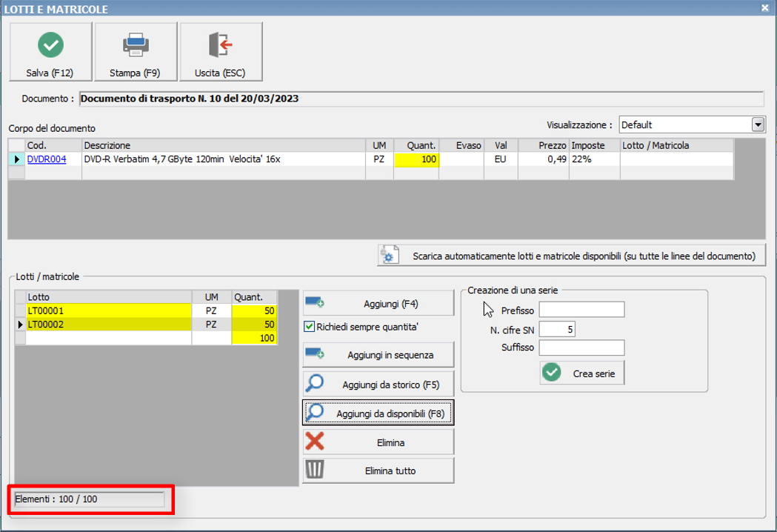Click Aggiungi da disponibili (F8) button

coord(378,413)
